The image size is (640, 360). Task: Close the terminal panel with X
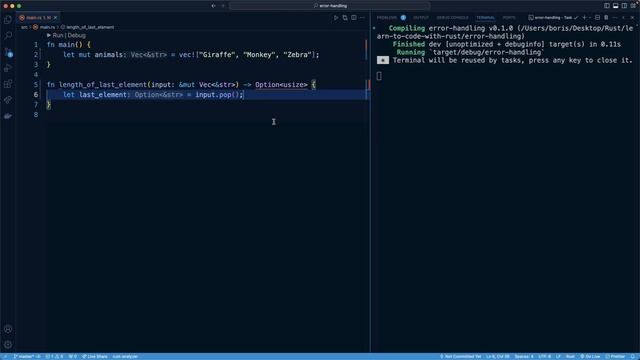point(632,18)
